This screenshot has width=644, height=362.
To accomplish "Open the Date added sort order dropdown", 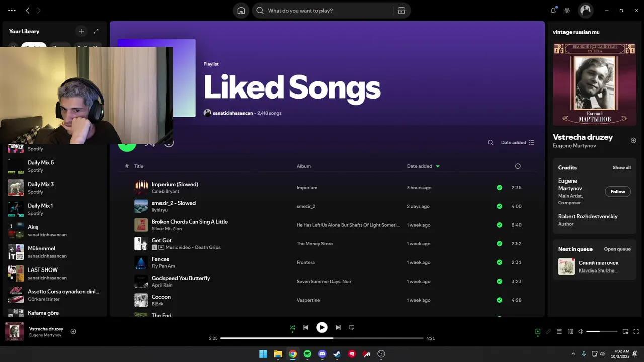I will [x=518, y=142].
